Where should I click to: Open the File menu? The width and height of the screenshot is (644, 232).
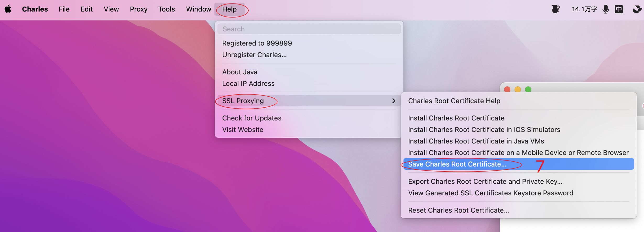click(64, 9)
